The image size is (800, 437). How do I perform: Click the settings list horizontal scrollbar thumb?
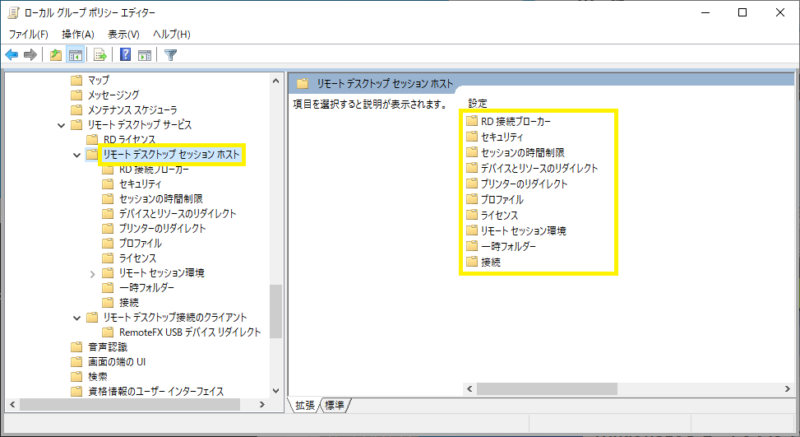click(547, 389)
